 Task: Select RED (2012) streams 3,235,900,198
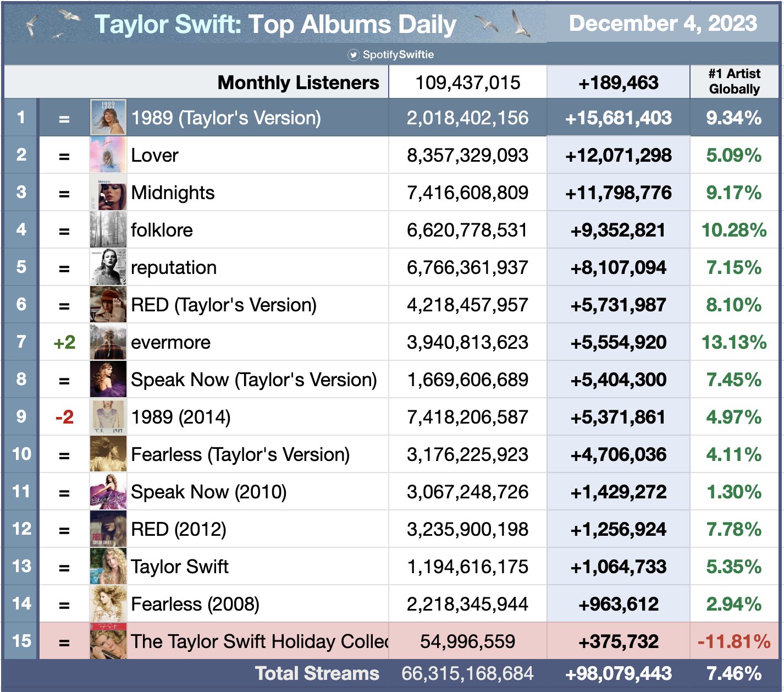[468, 529]
